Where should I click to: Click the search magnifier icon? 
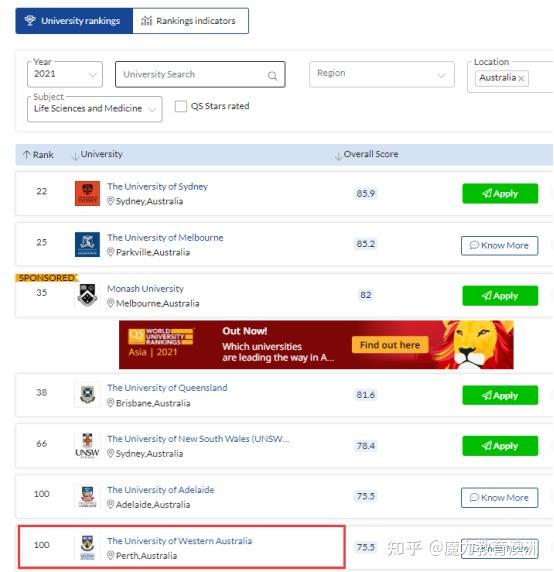[x=272, y=76]
